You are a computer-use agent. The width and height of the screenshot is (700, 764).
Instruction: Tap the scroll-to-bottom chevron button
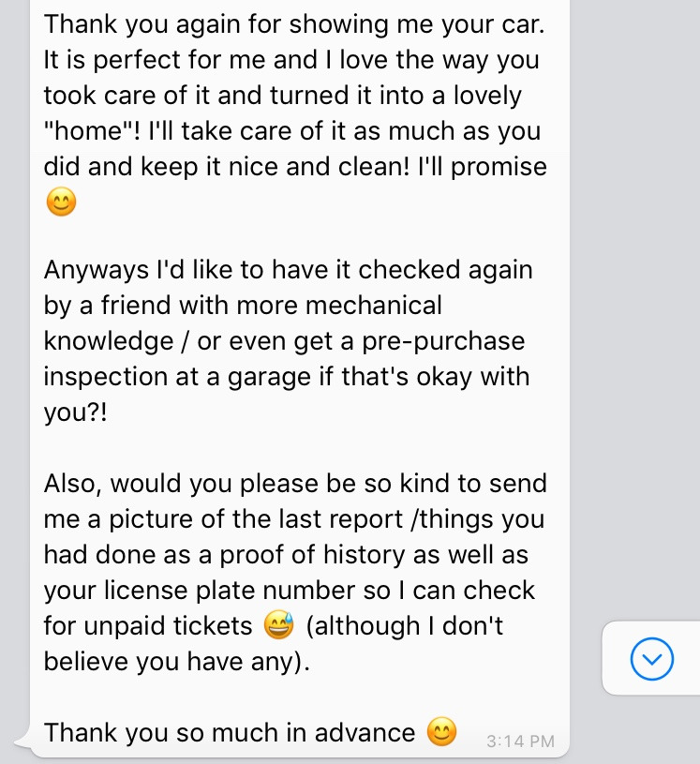652,659
